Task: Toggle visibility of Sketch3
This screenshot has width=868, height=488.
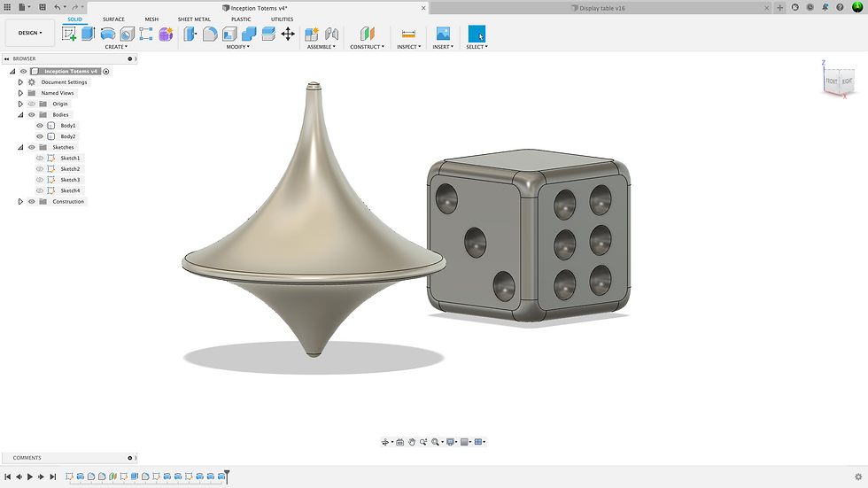Action: click(40, 180)
